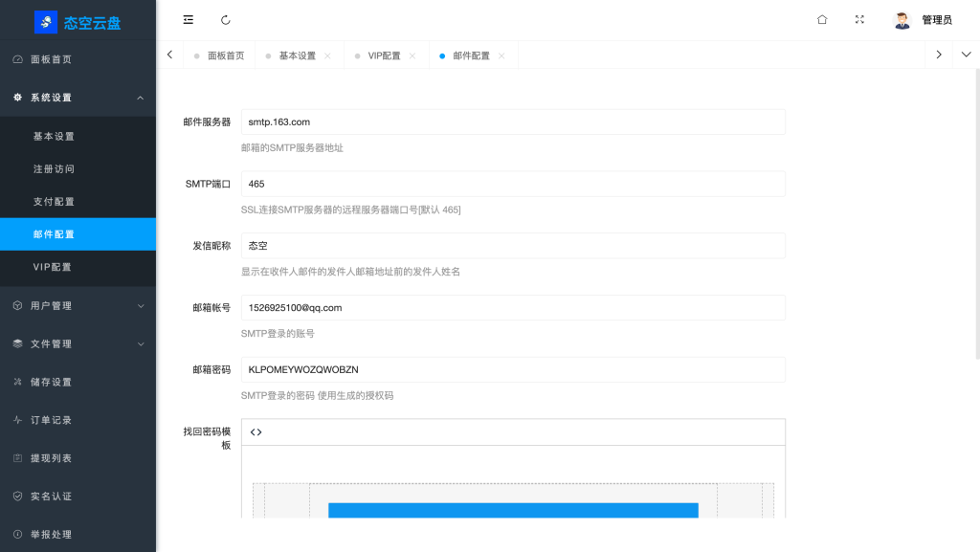The width and height of the screenshot is (980, 552).
Task: Open the tab list dropdown arrow
Action: (966, 55)
